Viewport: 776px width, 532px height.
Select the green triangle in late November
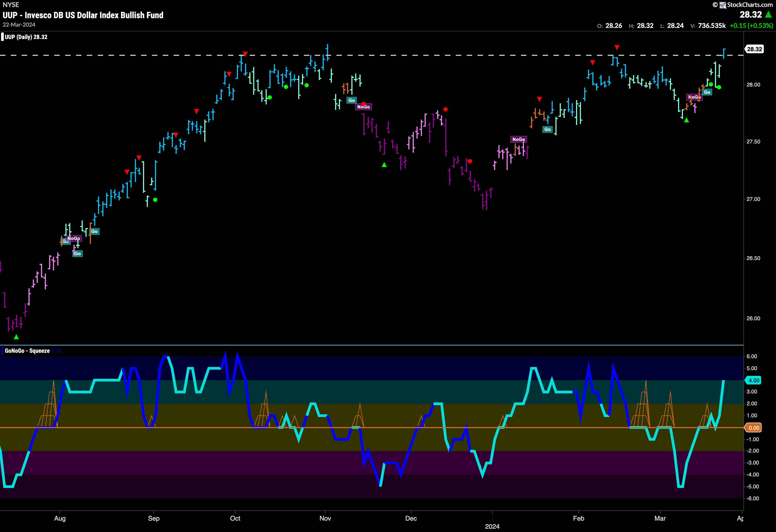click(x=384, y=165)
